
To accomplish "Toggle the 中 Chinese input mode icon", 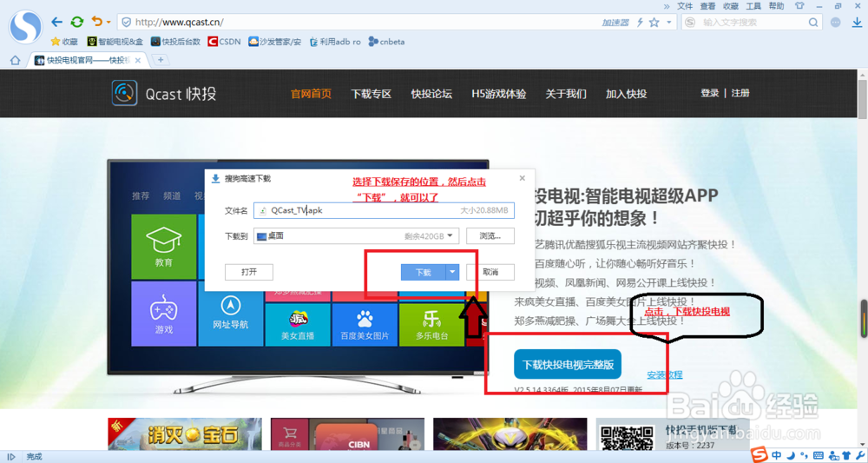I will (777, 455).
